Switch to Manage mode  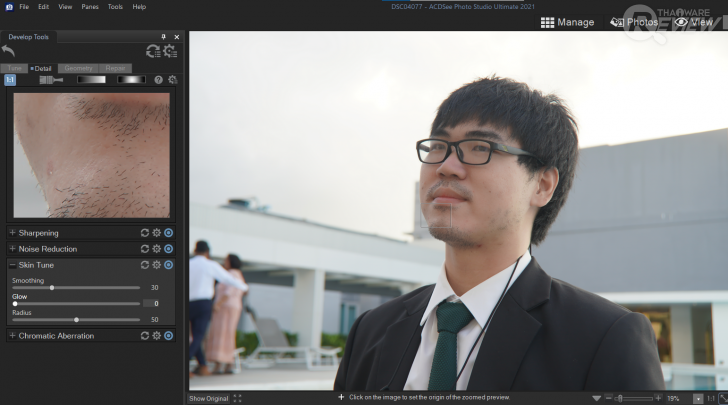(x=567, y=22)
